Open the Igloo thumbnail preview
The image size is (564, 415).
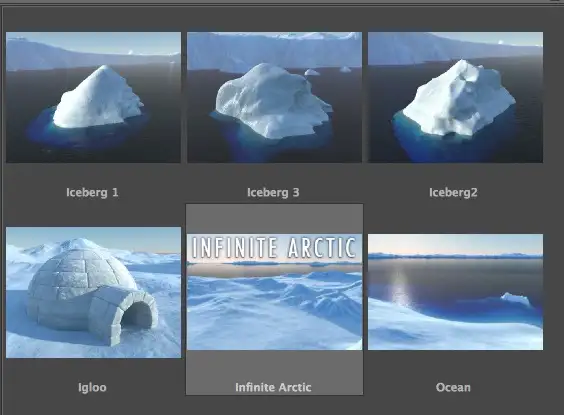click(94, 292)
